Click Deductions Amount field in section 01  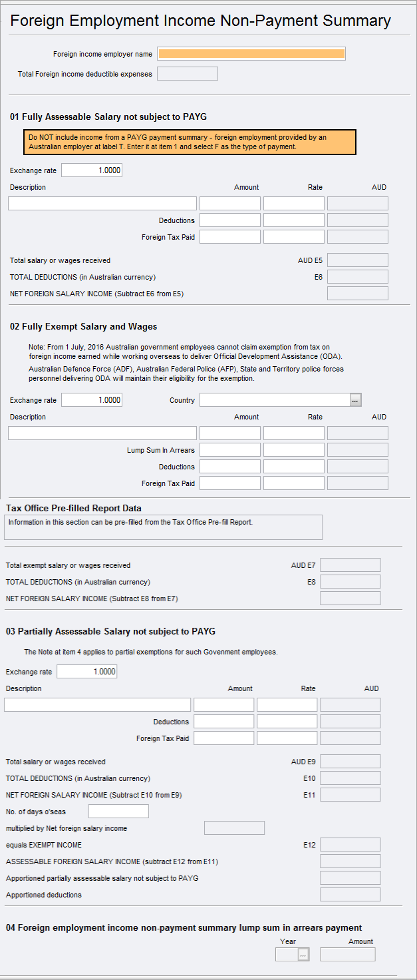click(230, 220)
